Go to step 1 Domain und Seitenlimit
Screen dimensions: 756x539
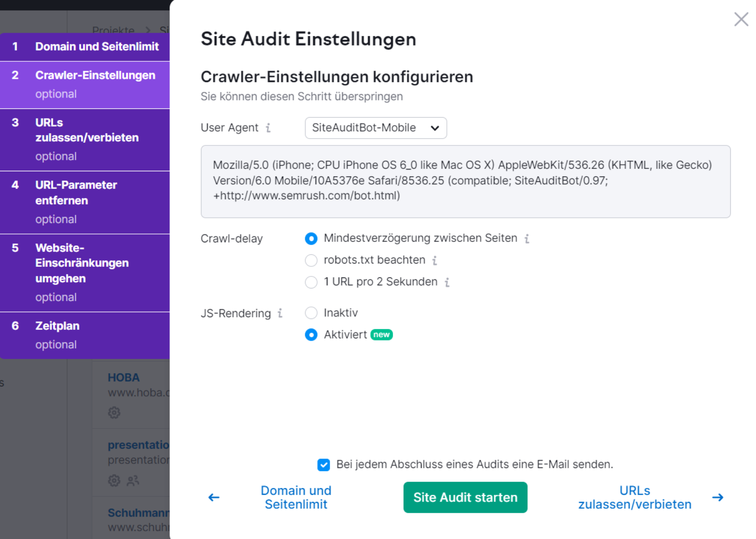[85, 47]
